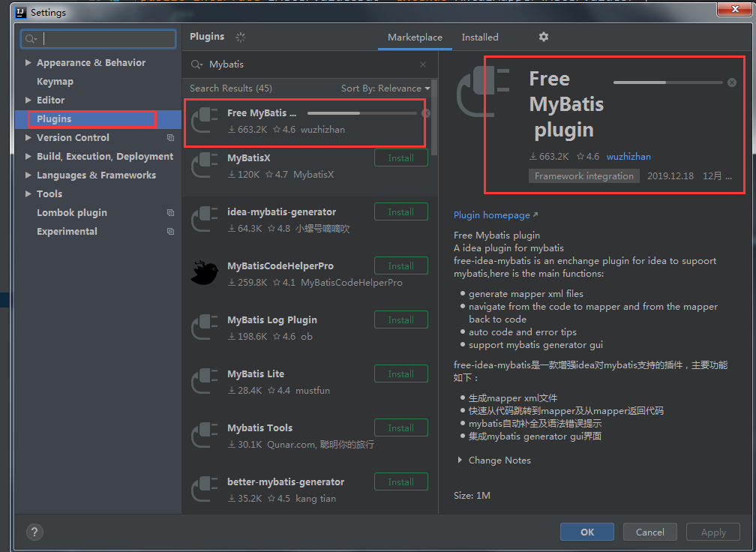The height and width of the screenshot is (552, 756).
Task: Click the idea-mybatis-generator plugin icon
Action: coord(205,219)
